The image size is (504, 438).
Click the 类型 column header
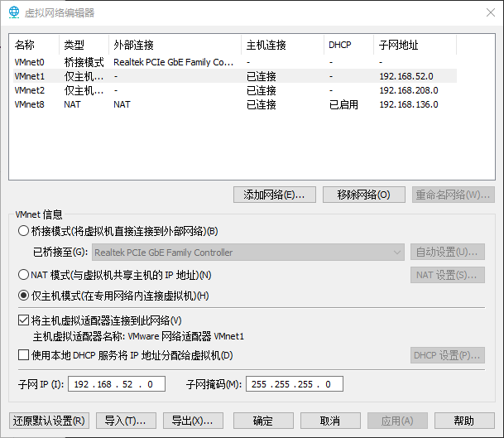(x=84, y=45)
